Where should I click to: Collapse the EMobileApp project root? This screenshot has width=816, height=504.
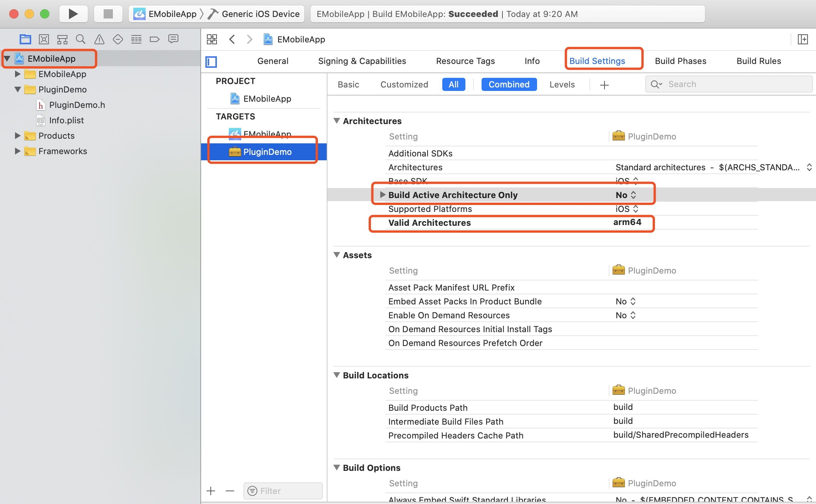tap(7, 59)
